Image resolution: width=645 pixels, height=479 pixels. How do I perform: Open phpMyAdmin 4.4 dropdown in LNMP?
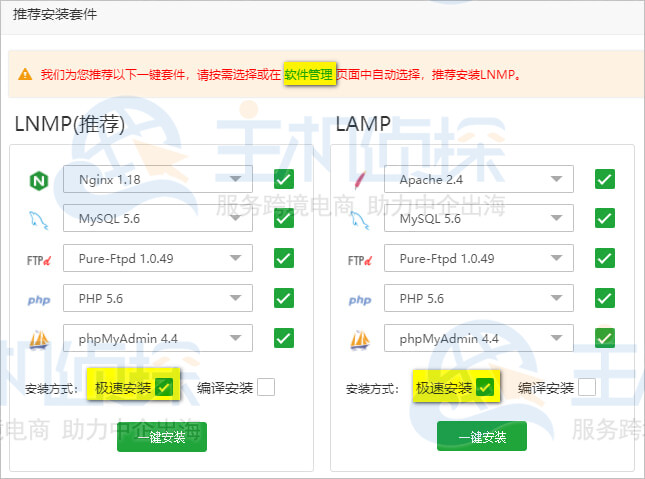[x=158, y=338]
